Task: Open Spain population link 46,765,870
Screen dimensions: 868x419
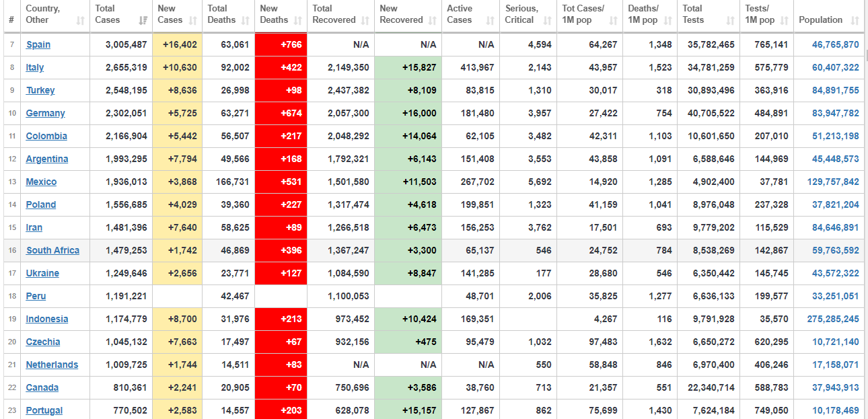Action: (x=836, y=44)
